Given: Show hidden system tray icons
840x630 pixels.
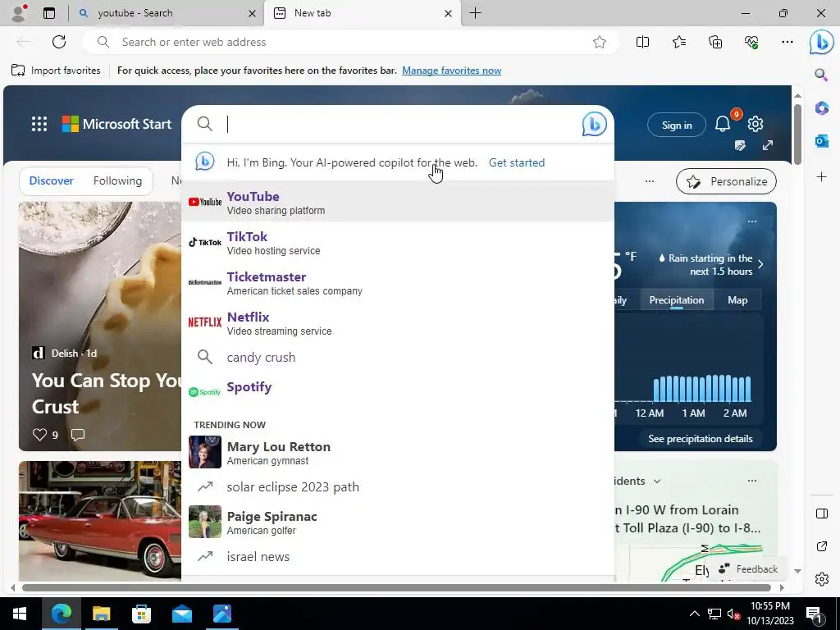Looking at the screenshot, I should (694, 614).
